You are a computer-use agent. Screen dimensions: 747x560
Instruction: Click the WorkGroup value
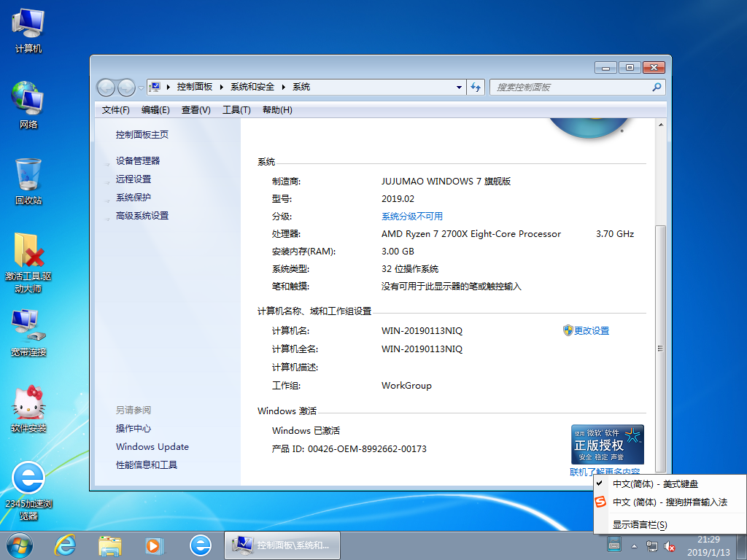pos(406,385)
